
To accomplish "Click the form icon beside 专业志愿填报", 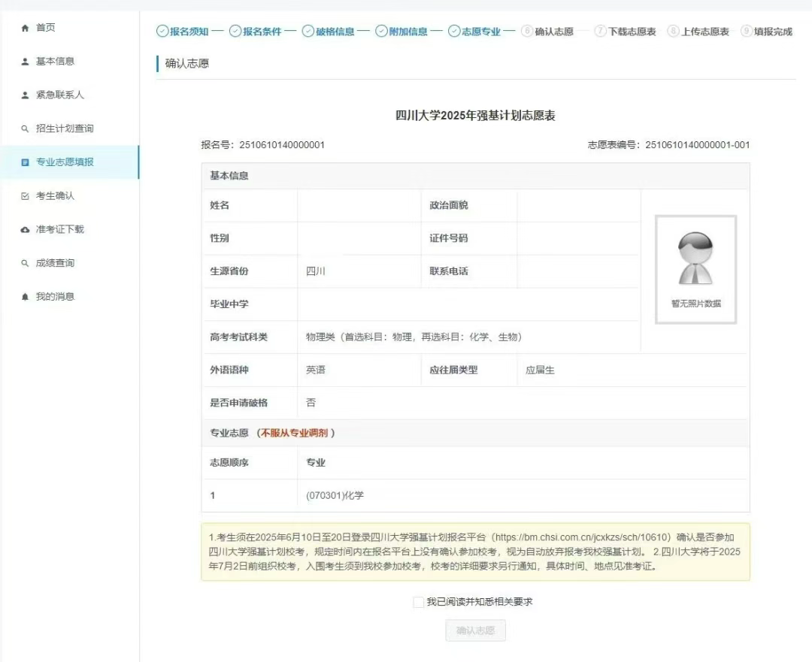I will 25,162.
